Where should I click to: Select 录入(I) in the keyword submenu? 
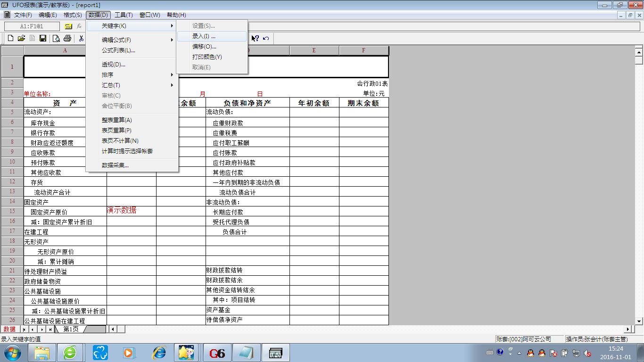(x=204, y=36)
